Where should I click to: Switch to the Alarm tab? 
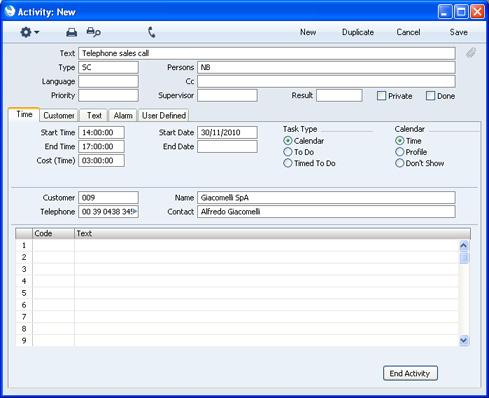pos(123,115)
